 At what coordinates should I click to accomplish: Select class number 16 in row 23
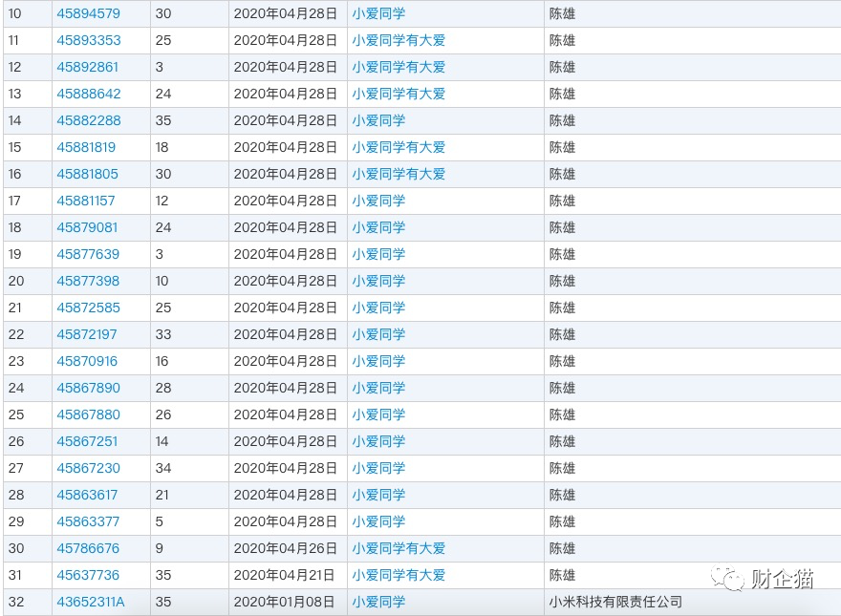click(162, 361)
